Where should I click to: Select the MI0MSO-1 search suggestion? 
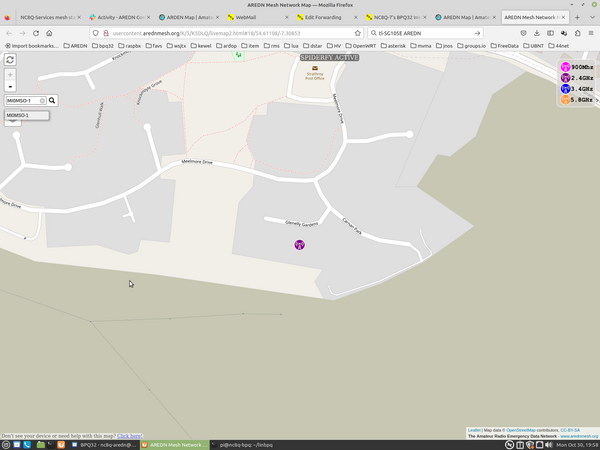[26, 115]
